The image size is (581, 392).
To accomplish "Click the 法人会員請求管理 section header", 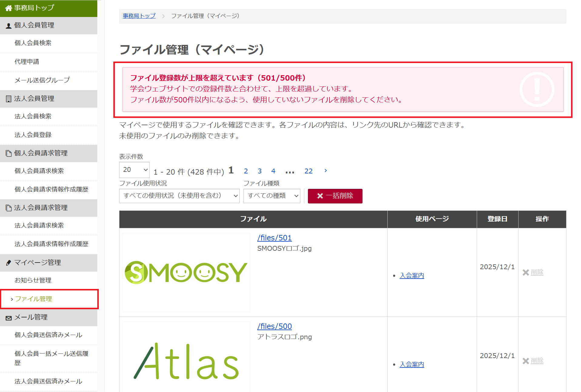I will pyautogui.click(x=49, y=208).
